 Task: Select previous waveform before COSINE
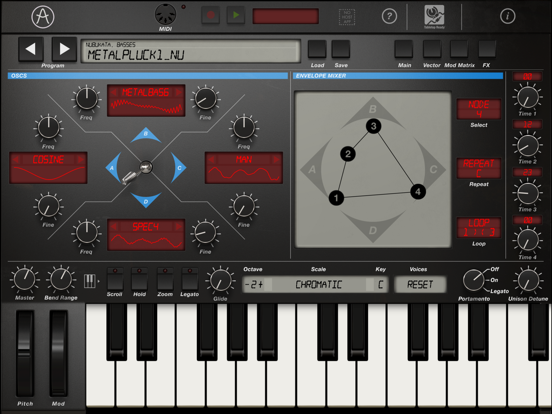click(x=16, y=159)
